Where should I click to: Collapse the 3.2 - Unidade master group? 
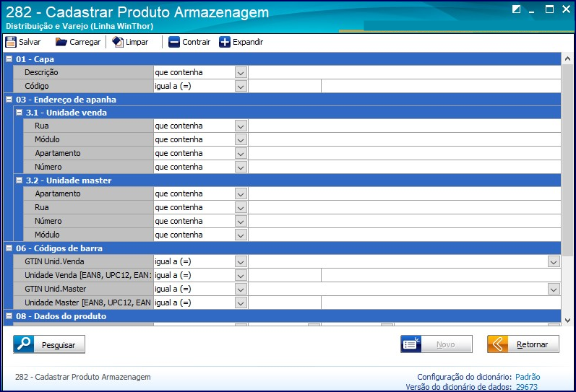tap(19, 180)
